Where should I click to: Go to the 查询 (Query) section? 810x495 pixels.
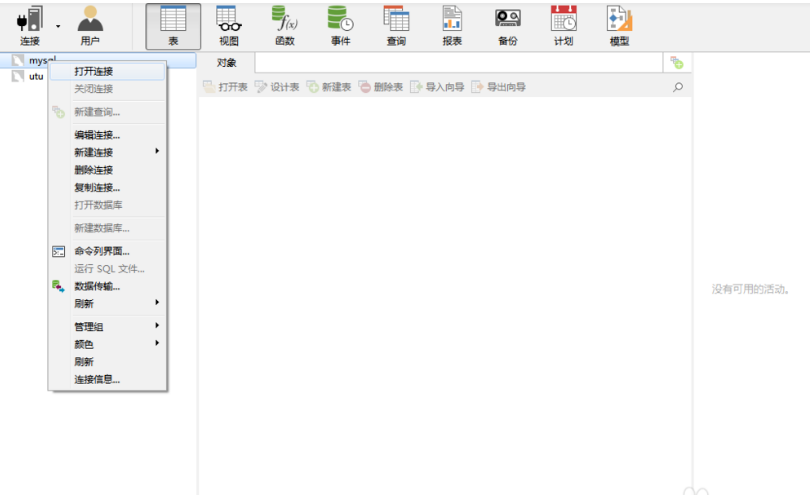coord(396,26)
